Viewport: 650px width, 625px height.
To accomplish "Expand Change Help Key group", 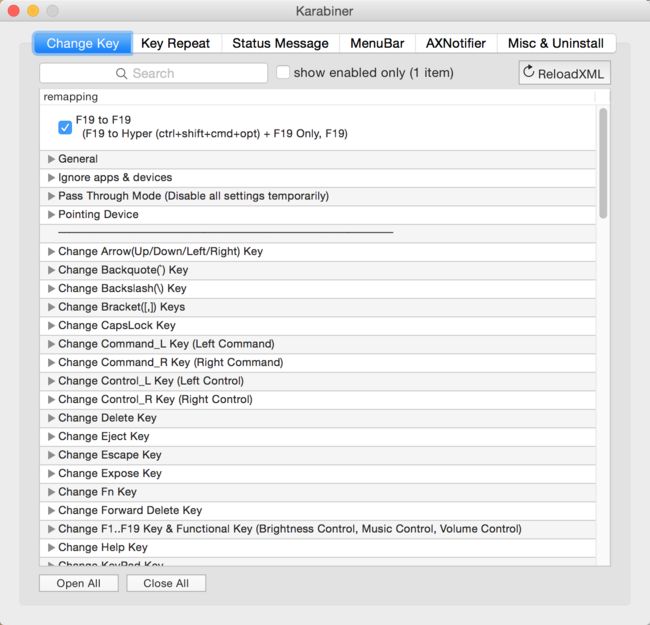I will pos(51,547).
